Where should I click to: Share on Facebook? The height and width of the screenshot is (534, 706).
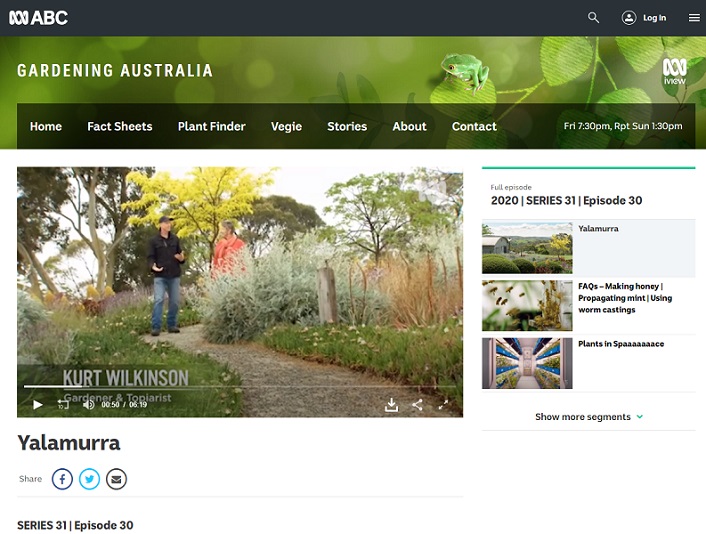[x=62, y=479]
